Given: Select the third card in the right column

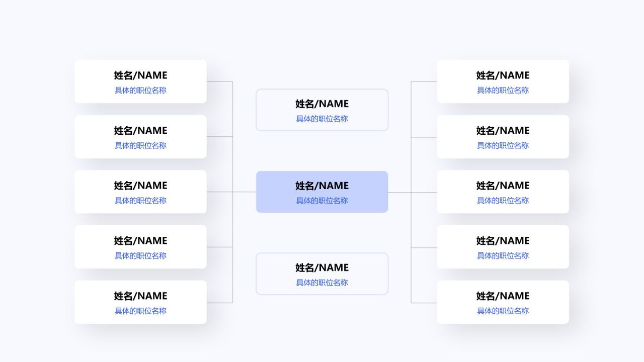Looking at the screenshot, I should click(503, 192).
